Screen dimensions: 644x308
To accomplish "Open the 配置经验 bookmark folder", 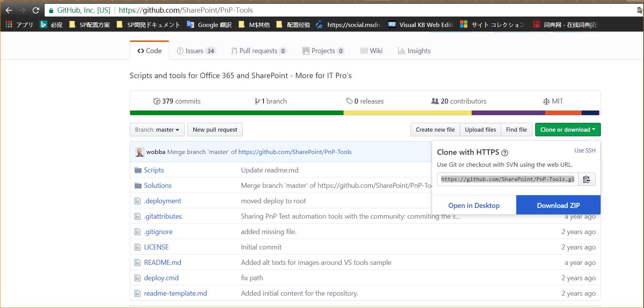I will pyautogui.click(x=293, y=25).
